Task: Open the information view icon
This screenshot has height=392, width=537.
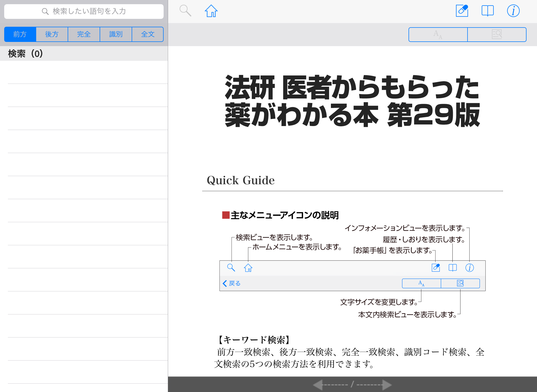Action: click(513, 11)
